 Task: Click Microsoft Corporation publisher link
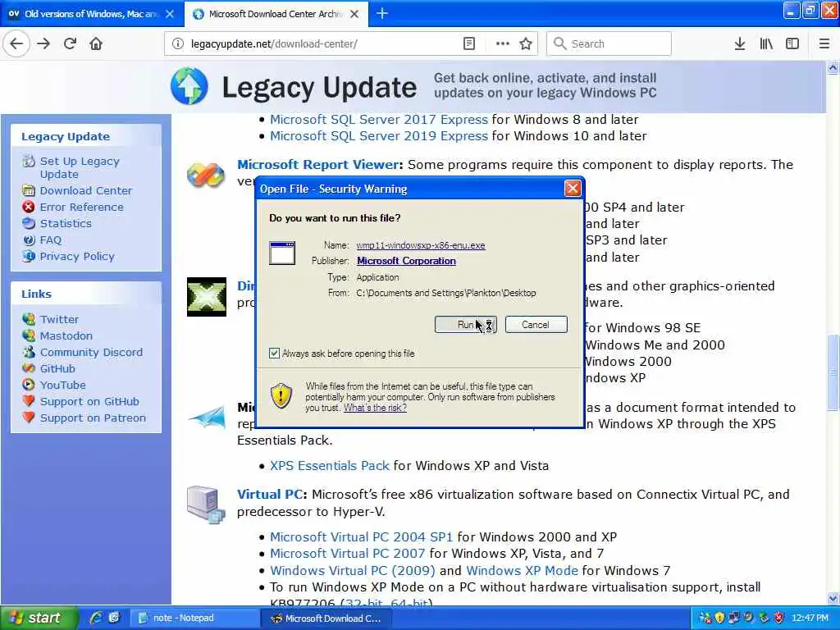tap(406, 261)
